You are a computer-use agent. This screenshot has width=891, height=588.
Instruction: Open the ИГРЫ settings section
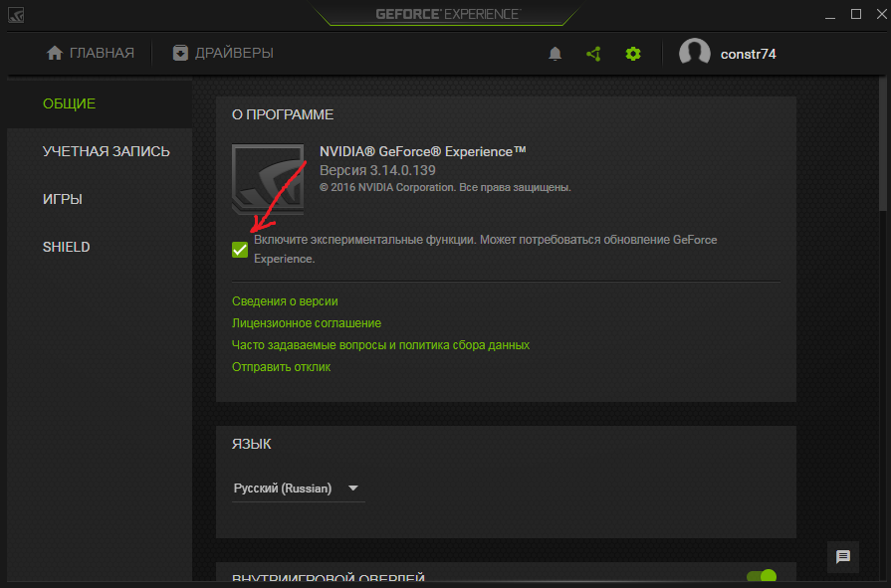pyautogui.click(x=100, y=199)
